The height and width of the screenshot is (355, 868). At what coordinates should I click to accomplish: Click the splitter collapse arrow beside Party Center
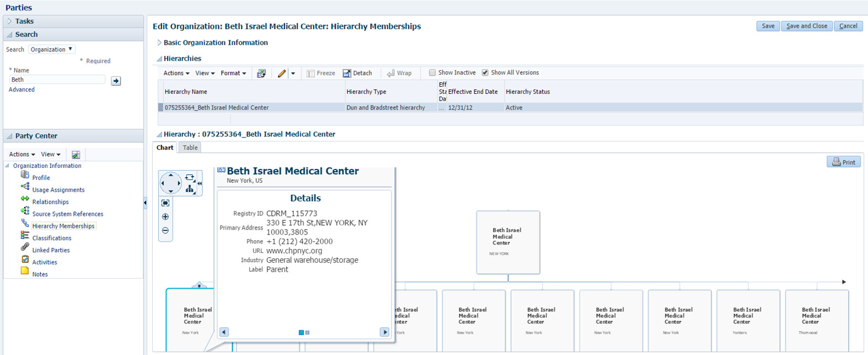145,203
